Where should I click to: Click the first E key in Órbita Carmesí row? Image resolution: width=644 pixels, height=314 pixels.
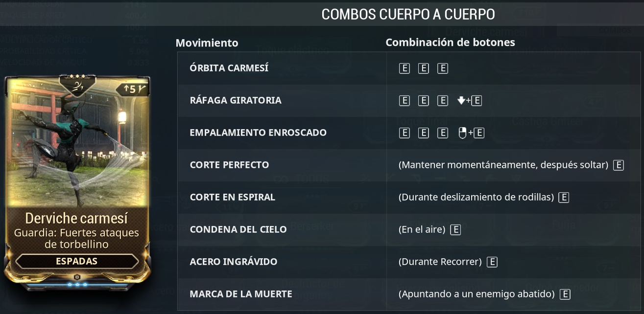point(405,68)
